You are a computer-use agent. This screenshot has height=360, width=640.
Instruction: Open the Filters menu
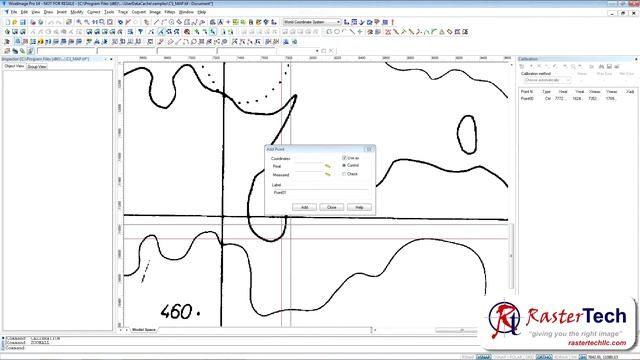click(169, 12)
